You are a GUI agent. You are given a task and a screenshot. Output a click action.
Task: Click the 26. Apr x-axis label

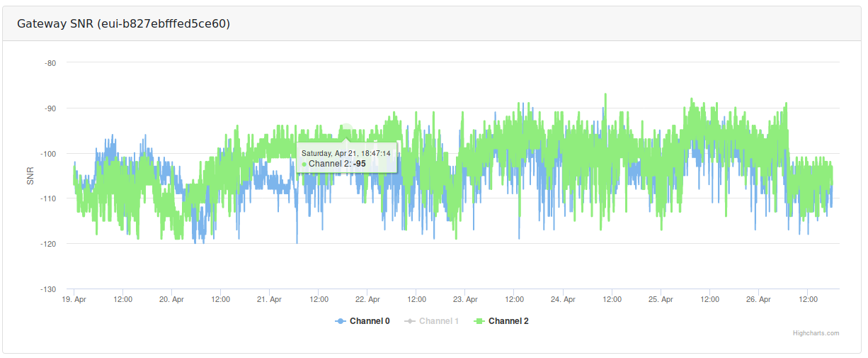pos(758,300)
